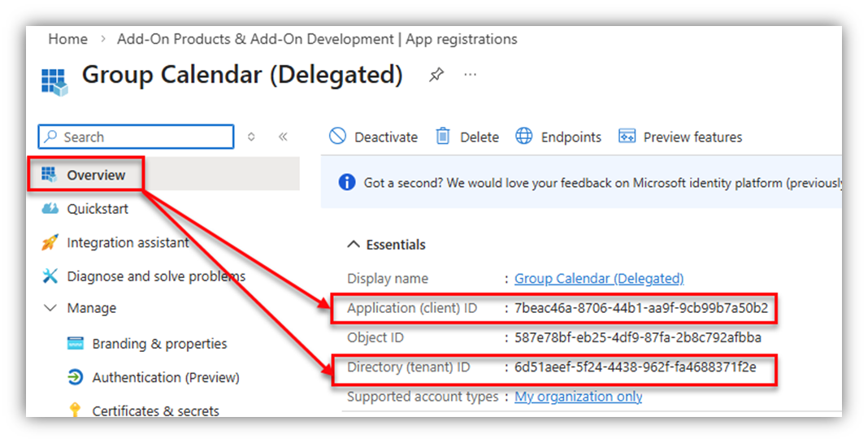Click the Directory (tenant) ID value
Viewport: 868px width, 443px height.
point(635,367)
